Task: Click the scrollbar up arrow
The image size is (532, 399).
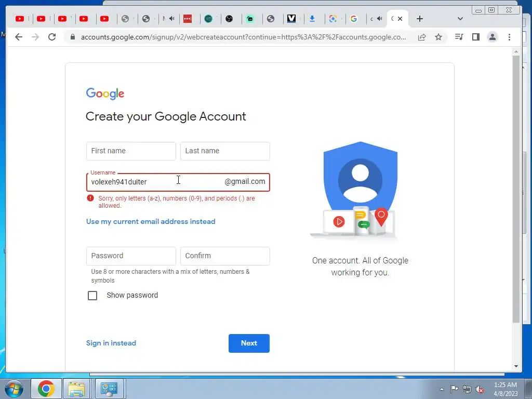Action: coord(516,52)
